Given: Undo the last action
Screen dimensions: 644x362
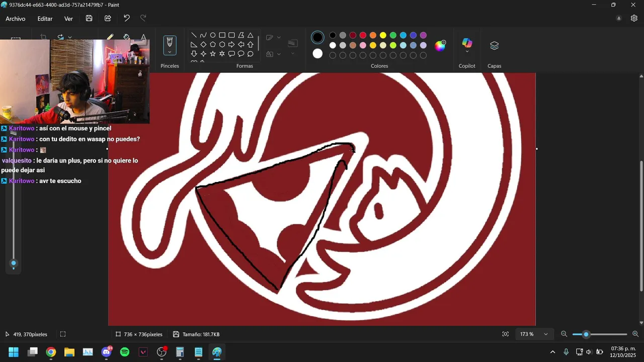Looking at the screenshot, I should coord(127,19).
